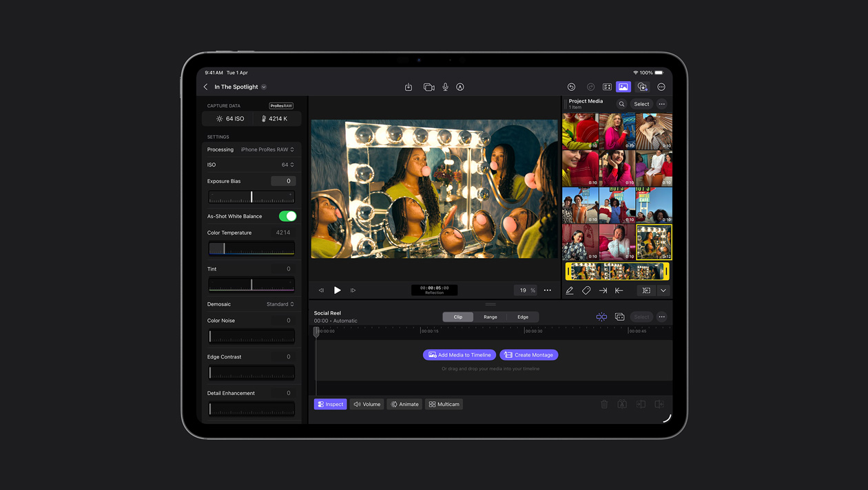This screenshot has width=868, height=490.
Task: Select the microphone voiceover icon
Action: click(x=445, y=87)
